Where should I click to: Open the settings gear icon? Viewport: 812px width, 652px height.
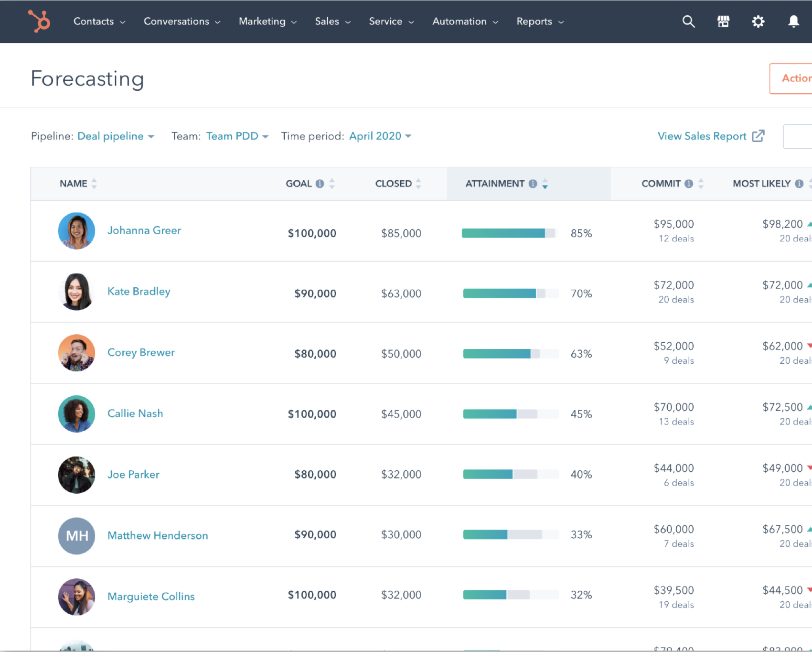pos(758,22)
